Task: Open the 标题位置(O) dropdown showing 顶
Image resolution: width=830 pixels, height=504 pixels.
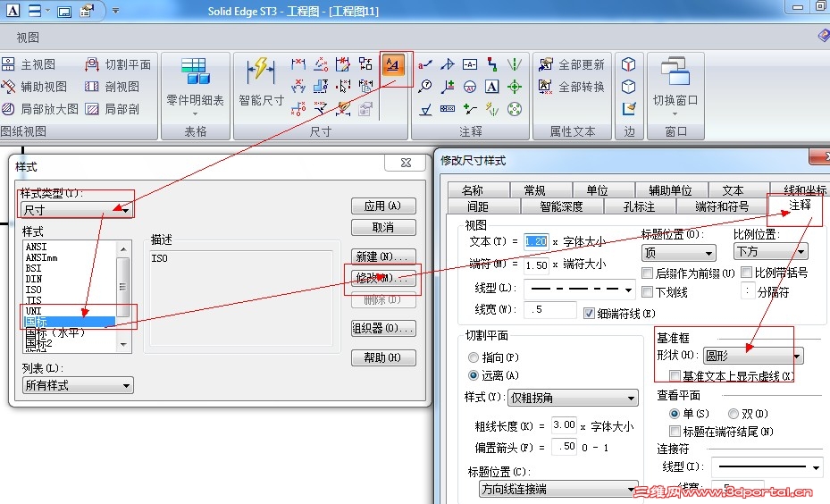Action: (x=679, y=253)
